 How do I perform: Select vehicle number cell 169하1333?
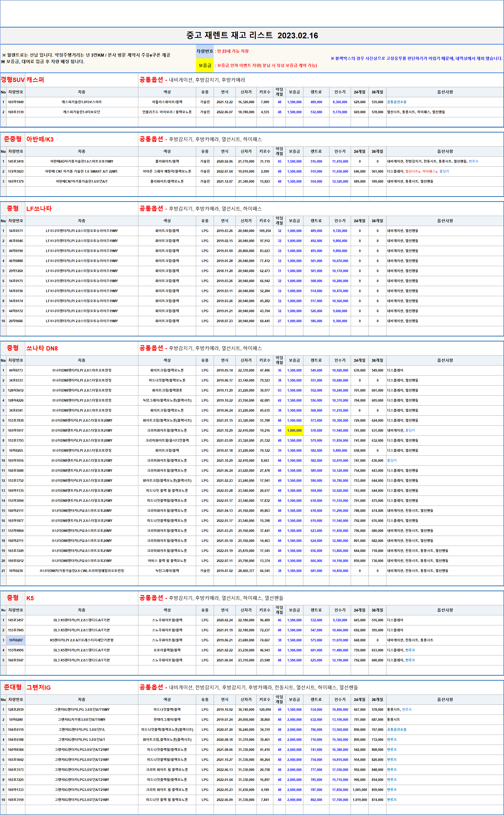point(16,789)
